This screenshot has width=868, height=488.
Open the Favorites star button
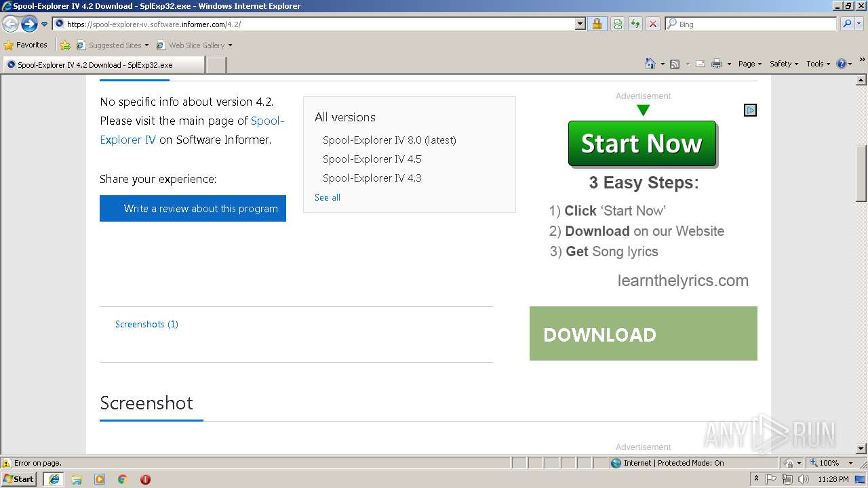(x=26, y=45)
